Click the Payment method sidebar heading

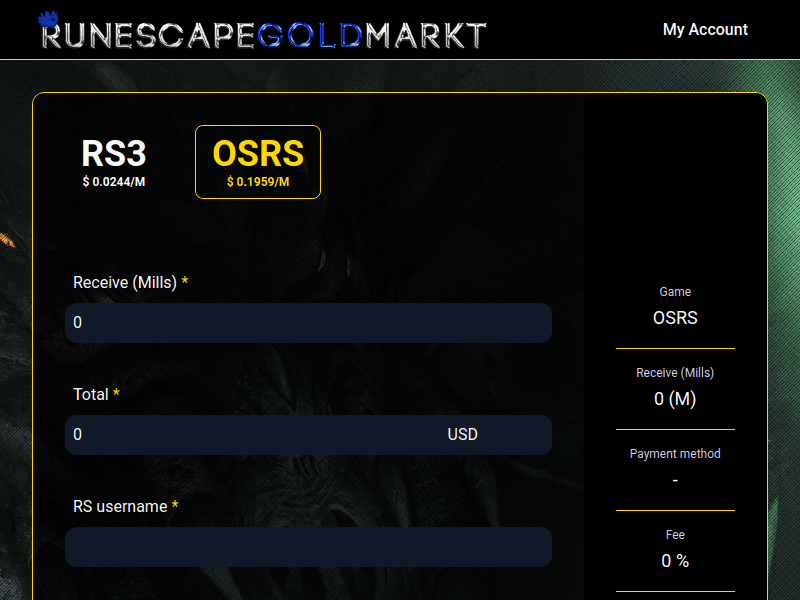coord(675,453)
